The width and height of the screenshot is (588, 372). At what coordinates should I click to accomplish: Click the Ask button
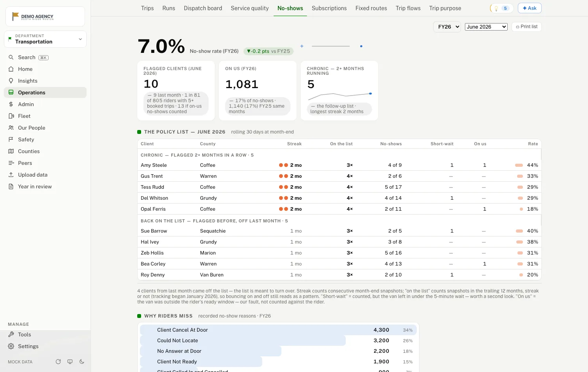pos(530,8)
